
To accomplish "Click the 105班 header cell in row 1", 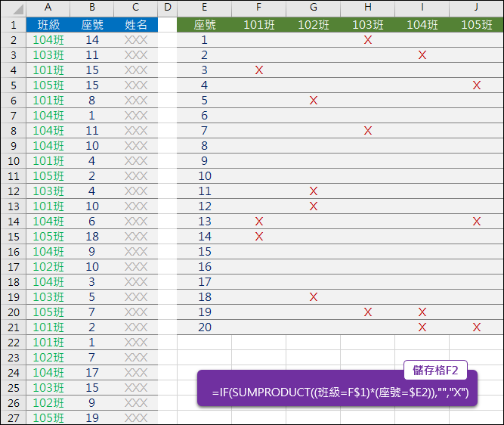I will (477, 25).
